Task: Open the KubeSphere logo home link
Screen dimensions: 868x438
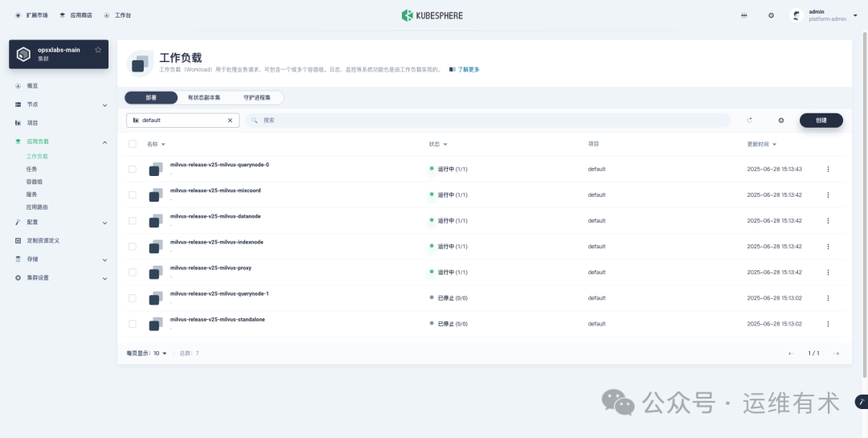Action: (432, 15)
